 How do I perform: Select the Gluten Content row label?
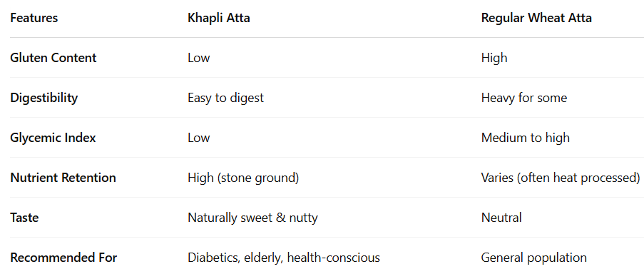(53, 58)
